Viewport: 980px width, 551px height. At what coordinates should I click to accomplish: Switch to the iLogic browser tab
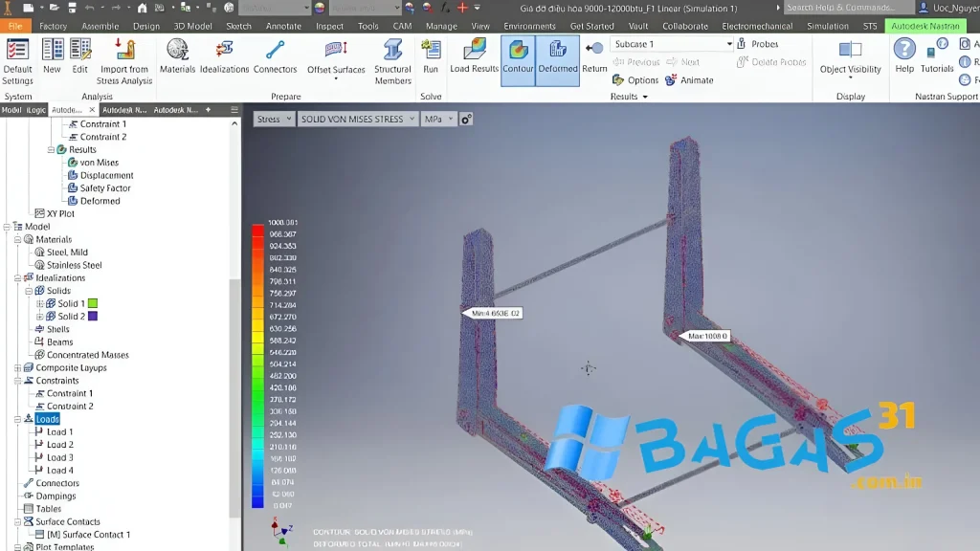tap(35, 110)
